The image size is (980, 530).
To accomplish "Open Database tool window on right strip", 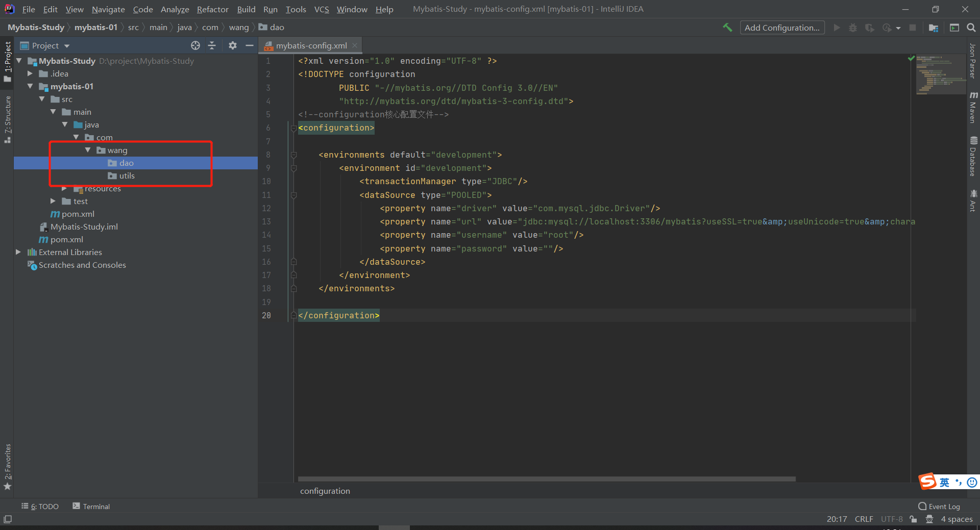I will 973,156.
